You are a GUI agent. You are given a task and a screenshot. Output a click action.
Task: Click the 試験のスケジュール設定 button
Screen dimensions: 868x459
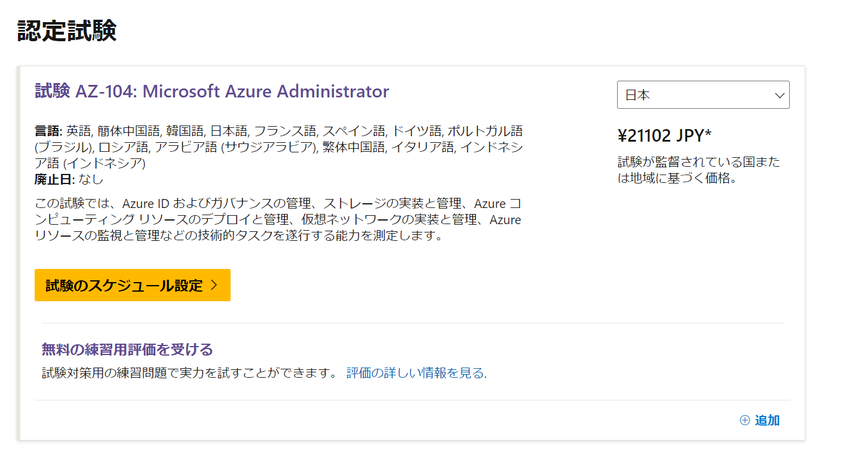tap(133, 285)
